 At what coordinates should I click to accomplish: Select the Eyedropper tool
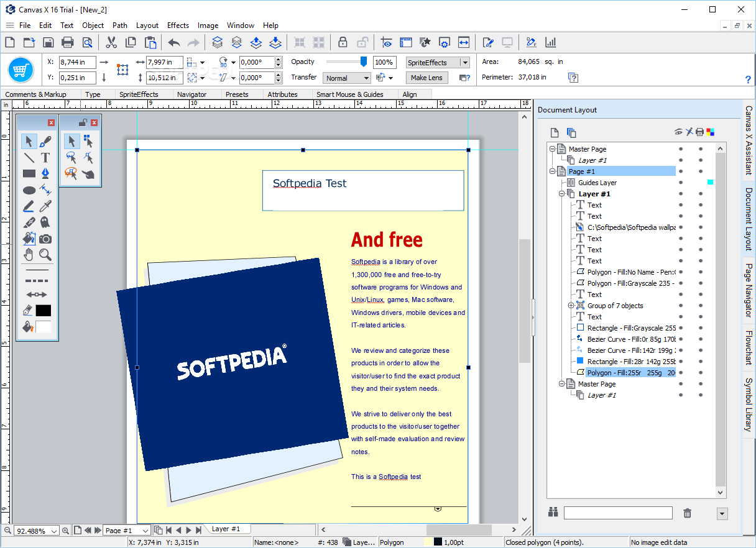click(45, 206)
